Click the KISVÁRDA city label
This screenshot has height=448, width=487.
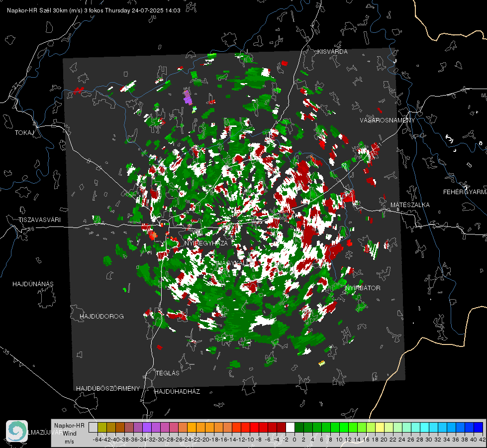pos(332,52)
